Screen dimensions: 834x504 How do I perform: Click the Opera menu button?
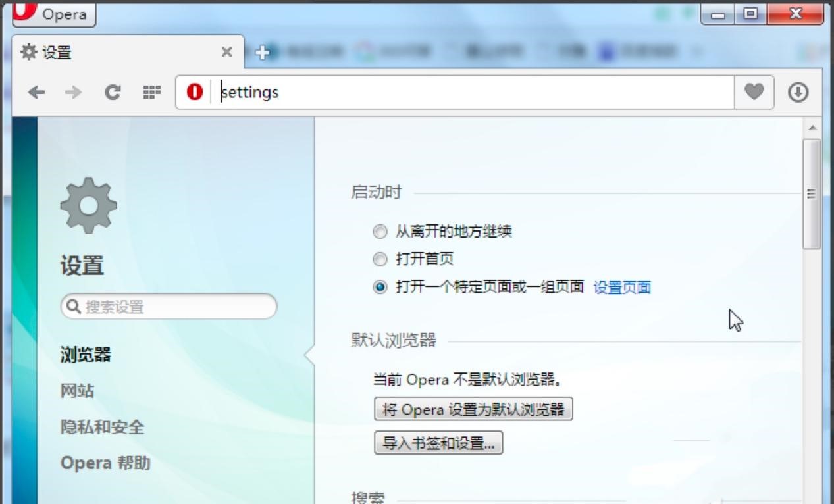click(x=53, y=14)
